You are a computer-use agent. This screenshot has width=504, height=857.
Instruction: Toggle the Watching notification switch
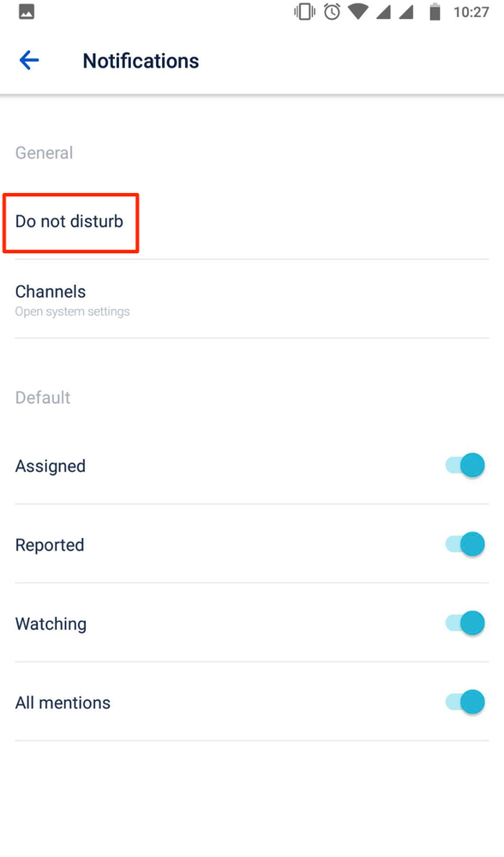464,623
